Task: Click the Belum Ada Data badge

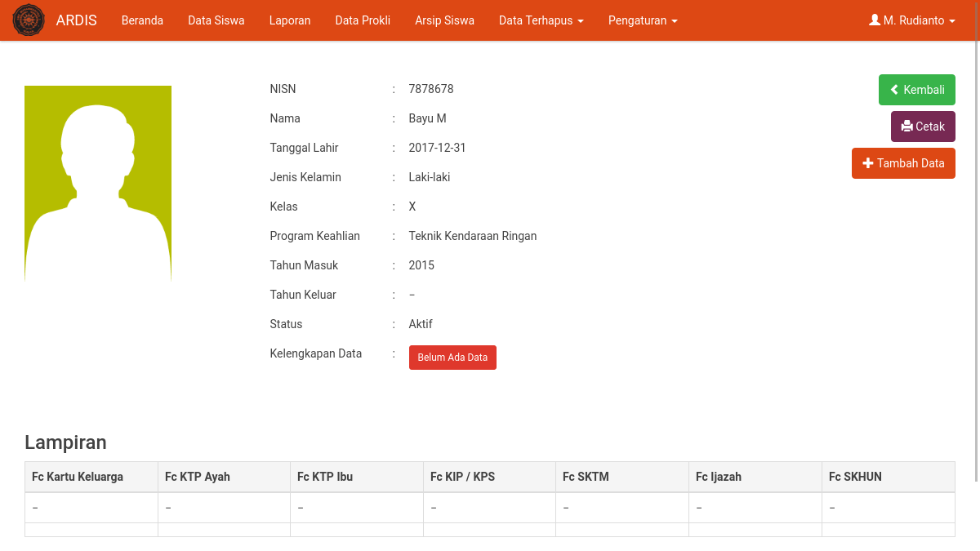Action: 452,357
